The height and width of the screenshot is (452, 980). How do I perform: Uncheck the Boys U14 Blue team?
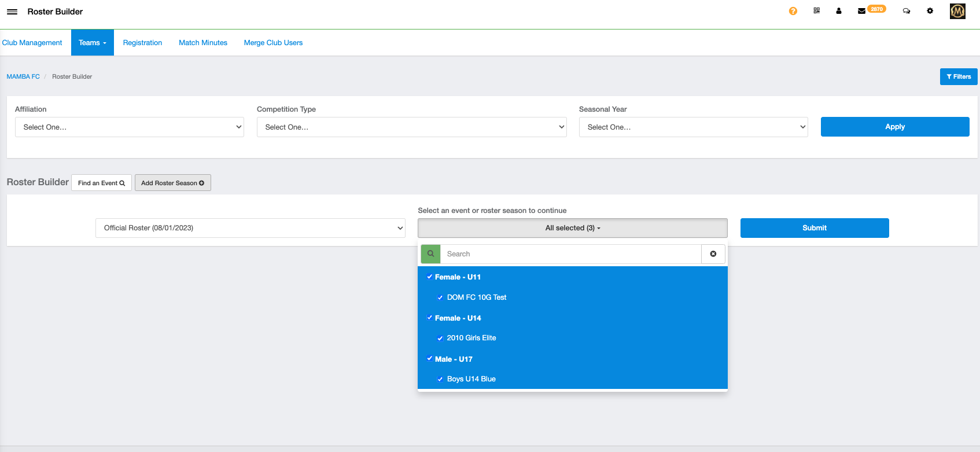[x=440, y=380]
